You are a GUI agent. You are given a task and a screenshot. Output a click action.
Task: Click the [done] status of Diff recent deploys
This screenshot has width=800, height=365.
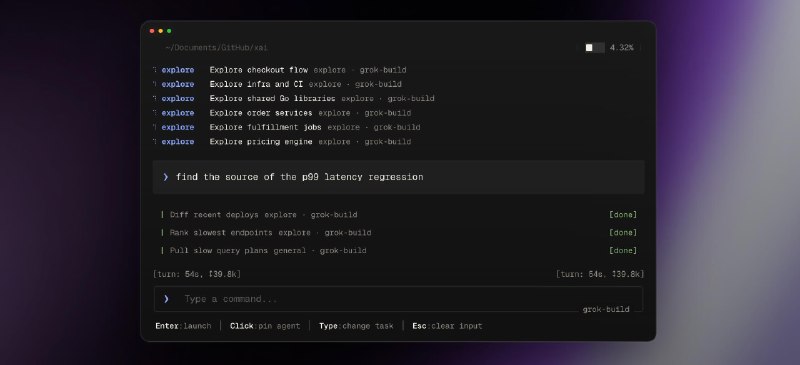623,215
